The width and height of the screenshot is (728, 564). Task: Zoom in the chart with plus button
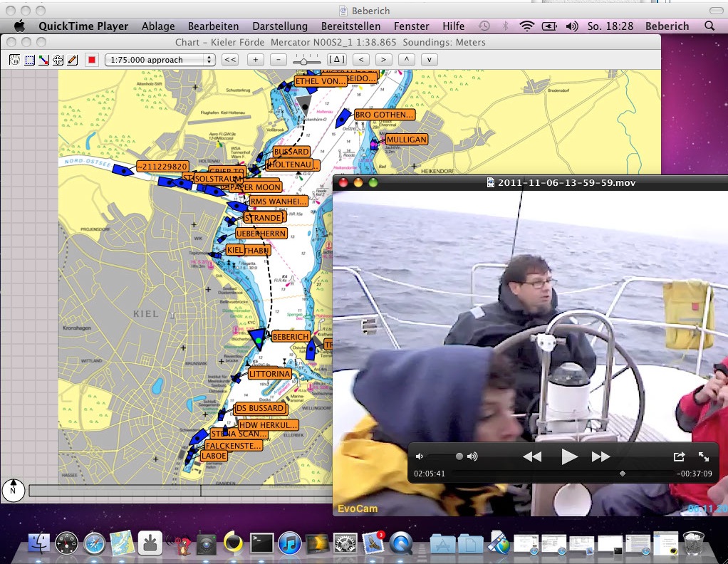255,60
